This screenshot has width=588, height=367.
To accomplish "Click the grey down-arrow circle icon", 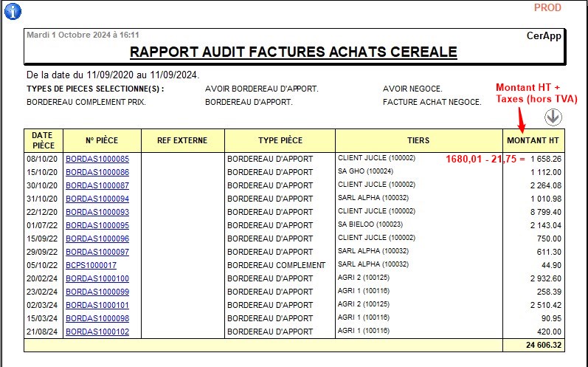I will click(x=553, y=117).
